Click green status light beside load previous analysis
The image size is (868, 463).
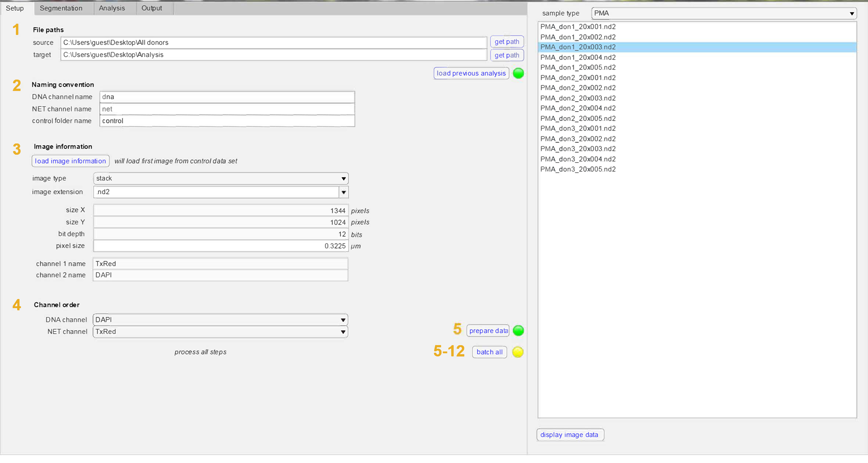518,73
